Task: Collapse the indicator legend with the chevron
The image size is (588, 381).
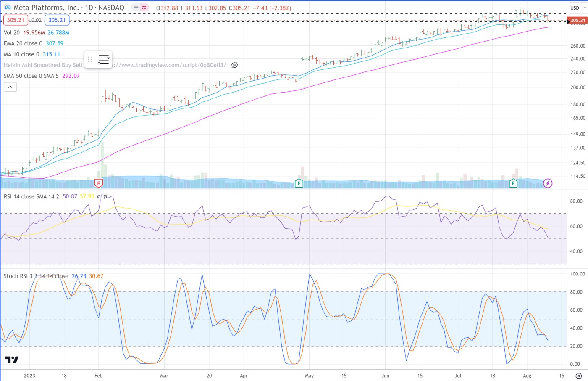Action: [10, 87]
